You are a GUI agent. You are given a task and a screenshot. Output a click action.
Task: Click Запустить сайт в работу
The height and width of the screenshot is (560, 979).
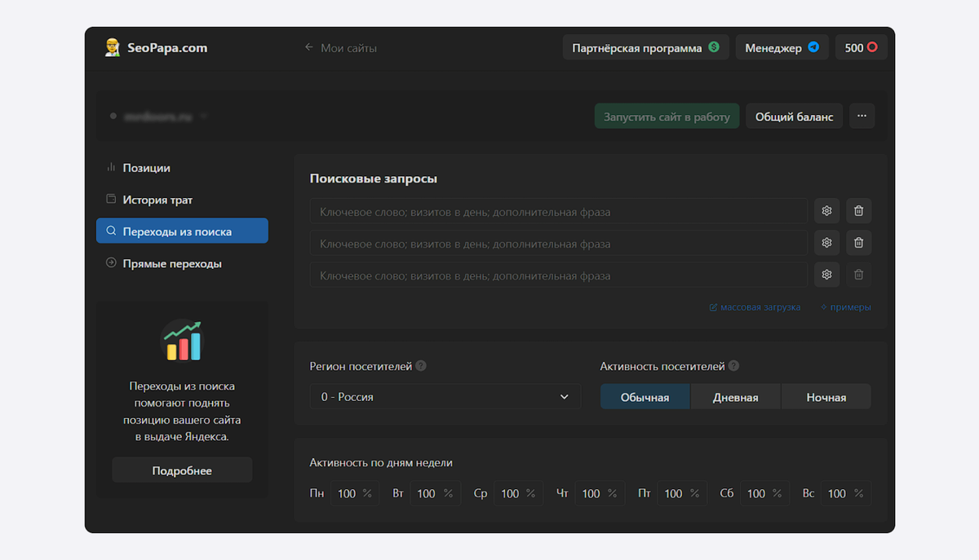click(x=667, y=117)
